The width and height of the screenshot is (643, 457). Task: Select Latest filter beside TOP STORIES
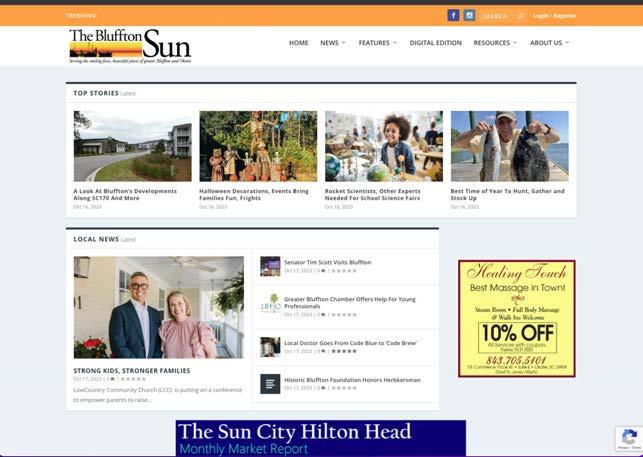(x=128, y=94)
